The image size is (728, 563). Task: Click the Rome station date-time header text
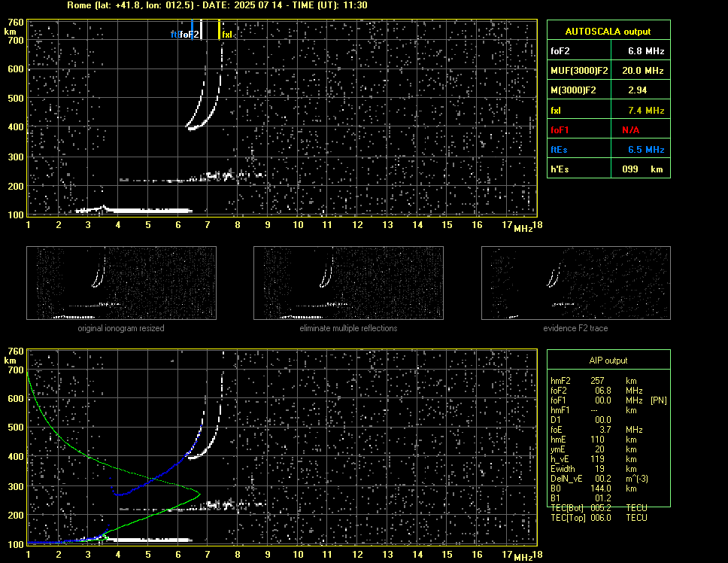[x=217, y=5]
